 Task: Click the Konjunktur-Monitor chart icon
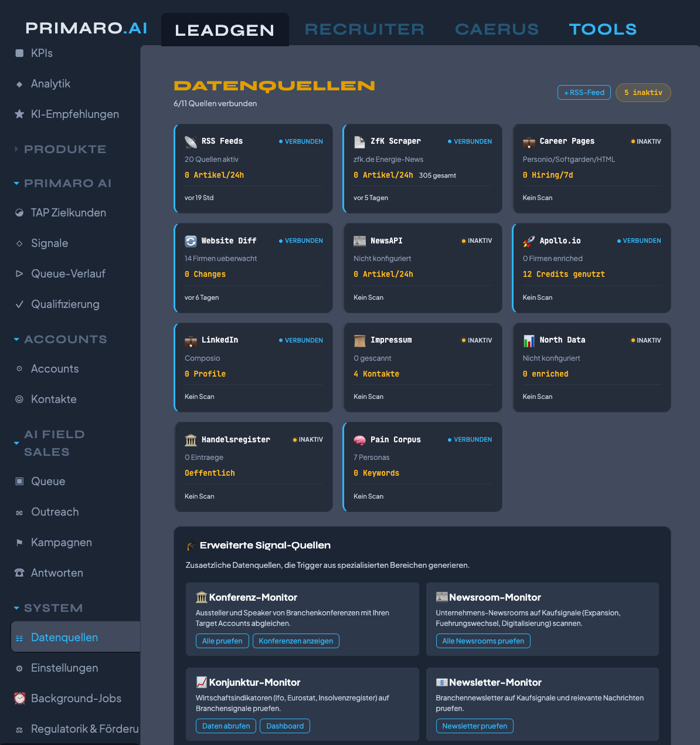[x=201, y=682]
